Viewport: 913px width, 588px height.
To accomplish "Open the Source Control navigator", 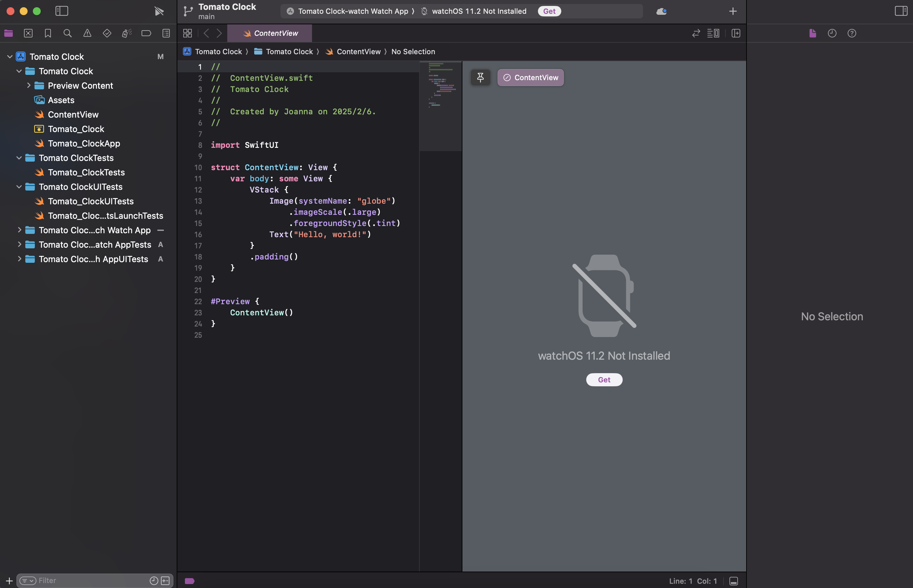I will 28,33.
